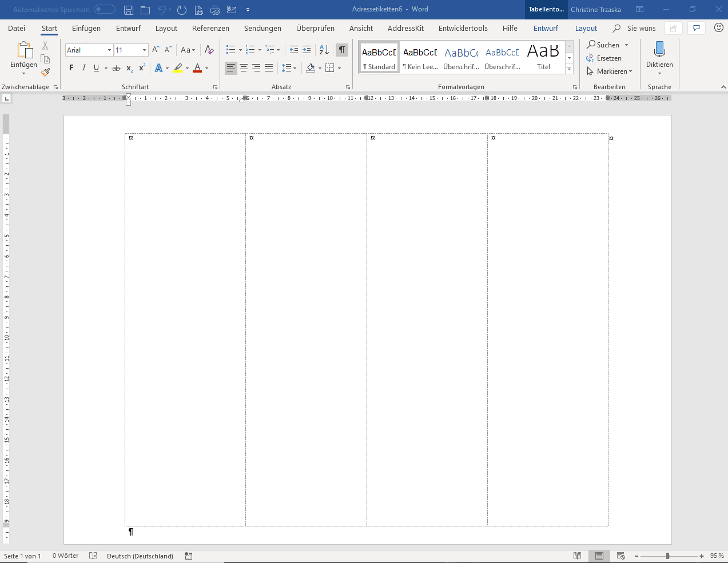This screenshot has height=563, width=728.
Task: Click the Sort A-Z icon
Action: (324, 50)
